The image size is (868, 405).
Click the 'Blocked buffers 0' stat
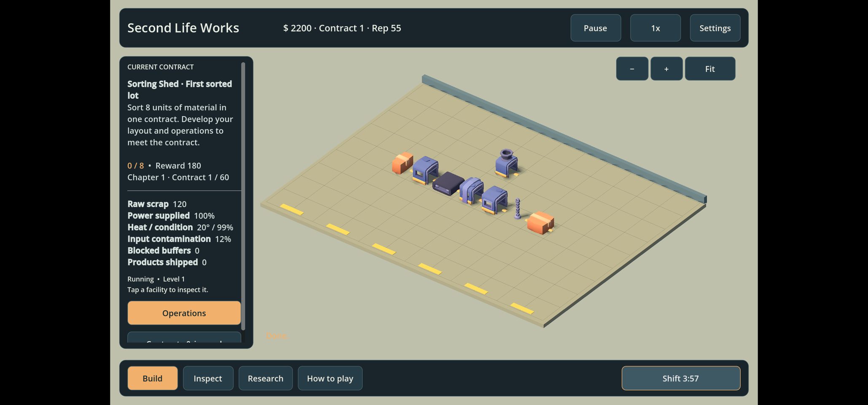[x=163, y=251]
